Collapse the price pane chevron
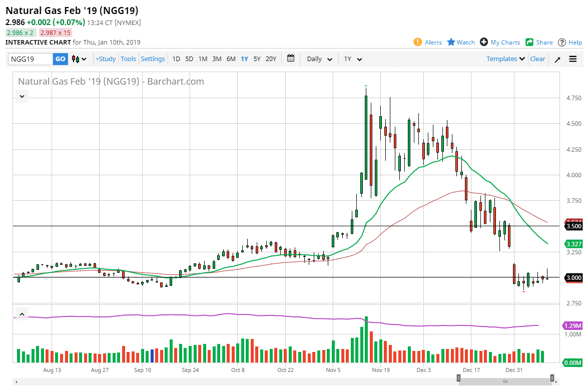 click(22, 96)
